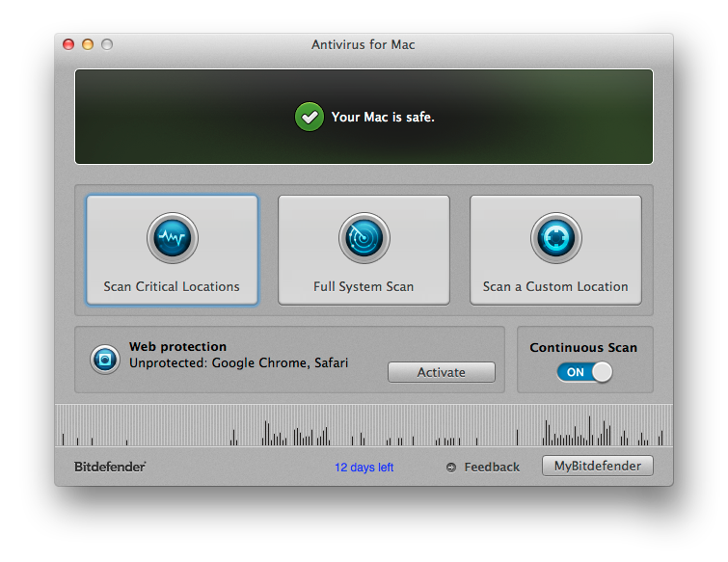Choose the Scan a Custom Location label
Viewport: 728px width, 562px height.
coord(555,287)
